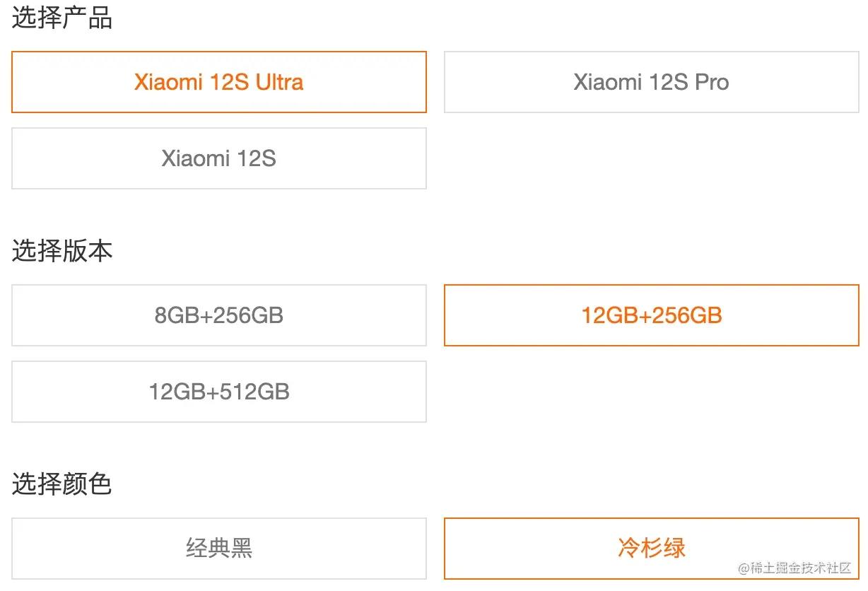Viewport: 868px width, 591px height.
Task: Choose the 冷杉绿 color option
Action: 651,548
